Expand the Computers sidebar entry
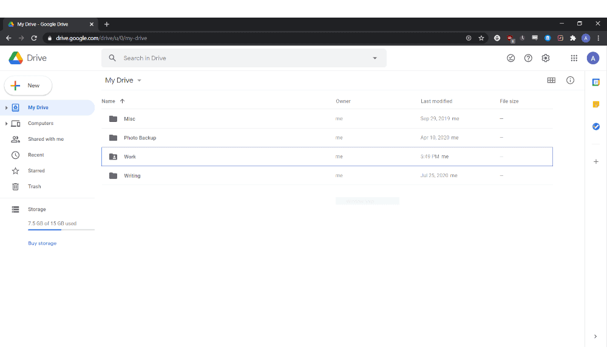This screenshot has height=364, width=607. (x=5, y=123)
